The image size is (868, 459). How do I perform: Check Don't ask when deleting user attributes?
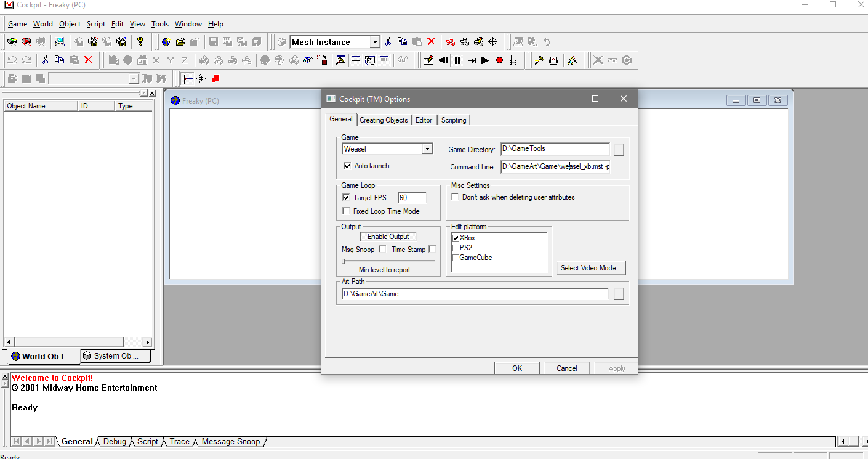click(x=455, y=197)
